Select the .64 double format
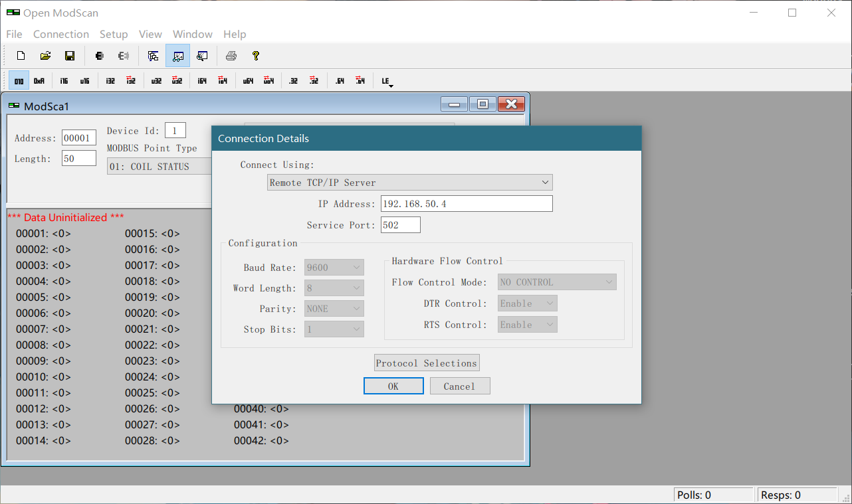852x504 pixels. [340, 81]
